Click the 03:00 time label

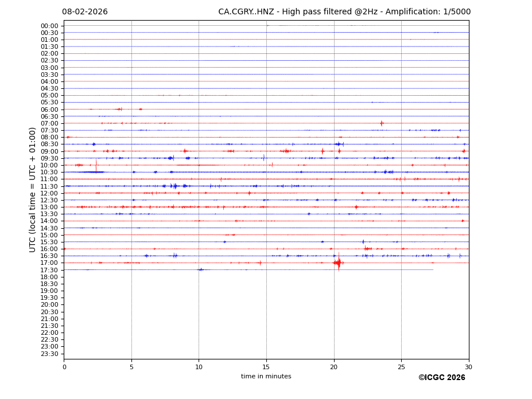coord(49,68)
